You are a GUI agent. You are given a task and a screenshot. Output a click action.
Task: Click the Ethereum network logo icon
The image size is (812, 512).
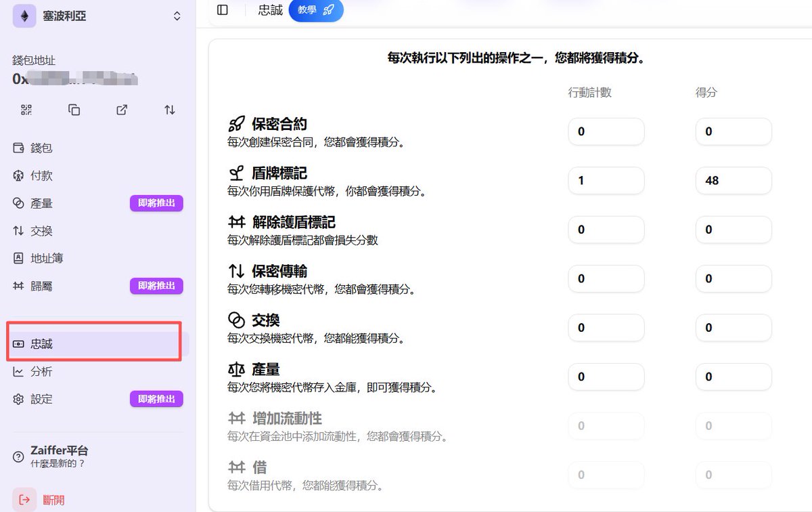pyautogui.click(x=24, y=16)
